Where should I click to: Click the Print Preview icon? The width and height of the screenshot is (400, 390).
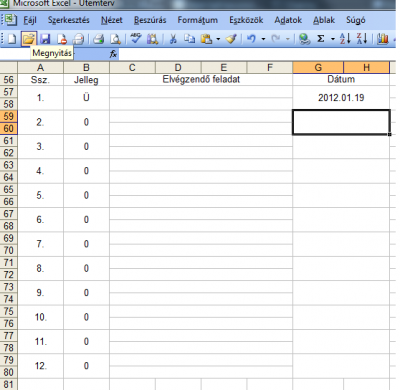pos(115,39)
